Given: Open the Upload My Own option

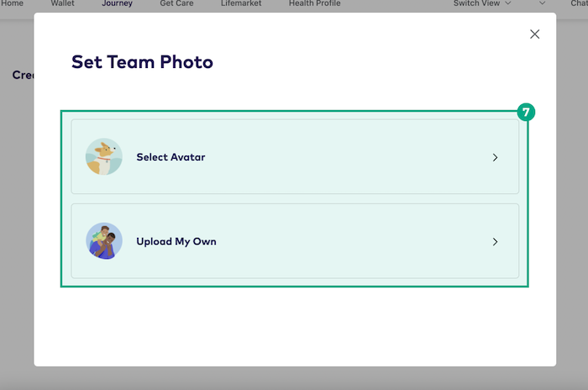Looking at the screenshot, I should pyautogui.click(x=295, y=241).
